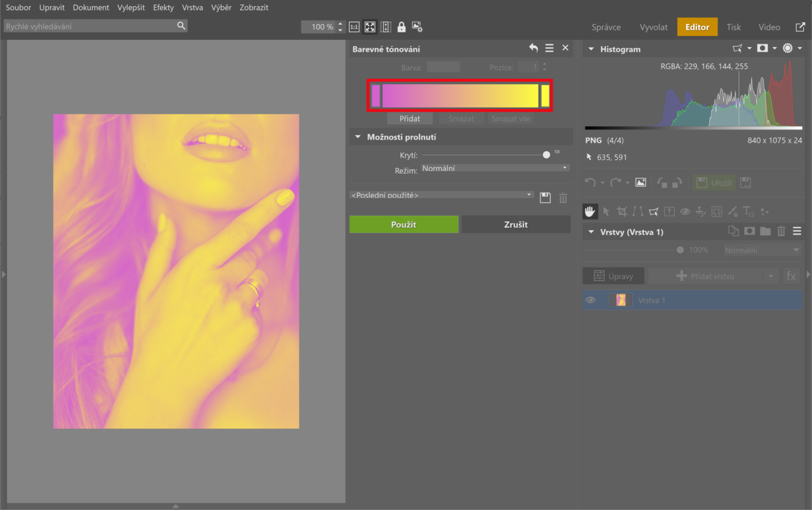The height and width of the screenshot is (510, 812).
Task: Open the Režim Normální dropdown
Action: [x=495, y=168]
